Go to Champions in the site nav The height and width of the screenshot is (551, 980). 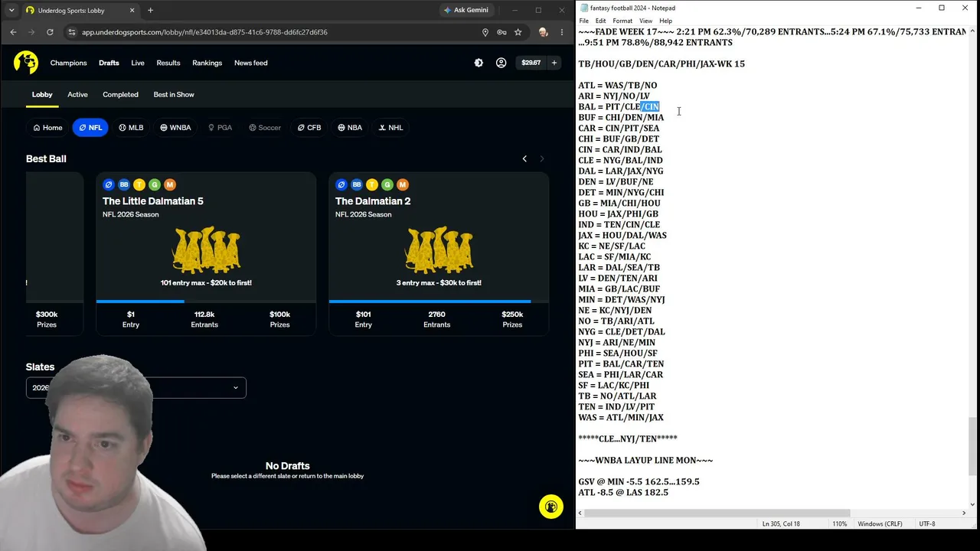[x=69, y=63]
